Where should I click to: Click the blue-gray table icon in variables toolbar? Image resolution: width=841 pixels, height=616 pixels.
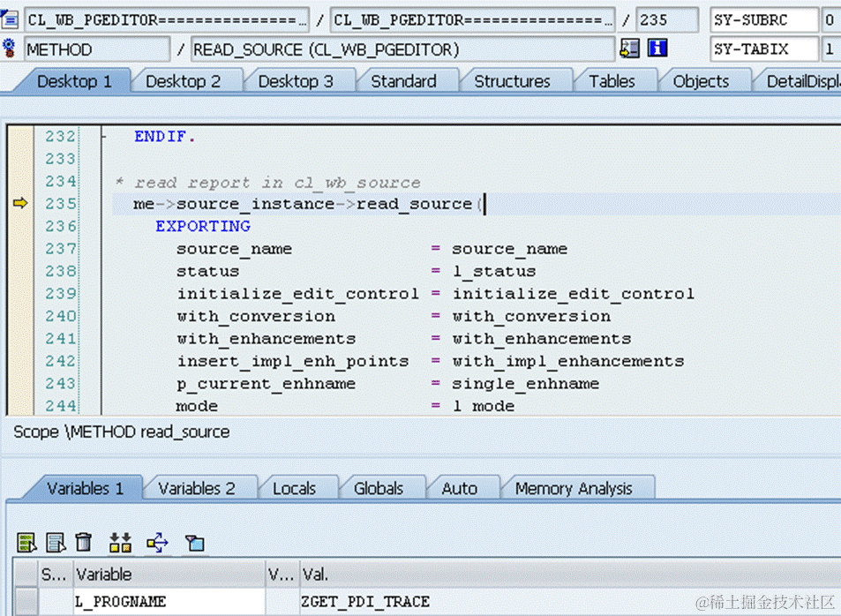[56, 543]
